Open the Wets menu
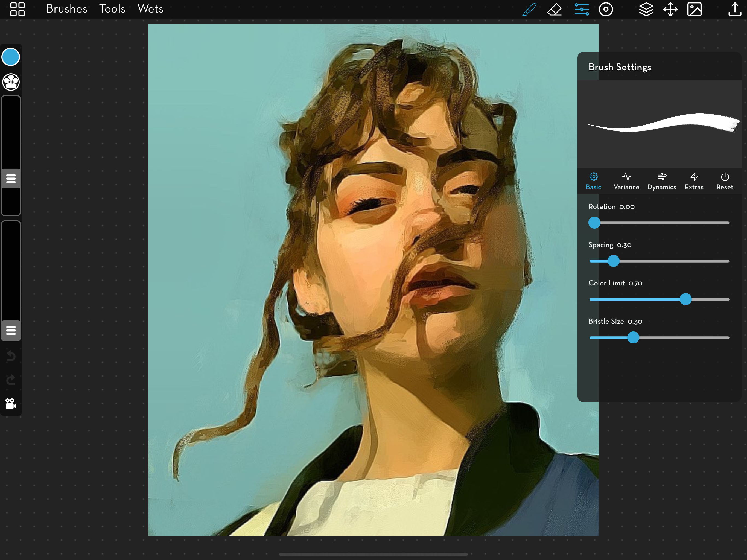The width and height of the screenshot is (747, 560). pyautogui.click(x=150, y=9)
